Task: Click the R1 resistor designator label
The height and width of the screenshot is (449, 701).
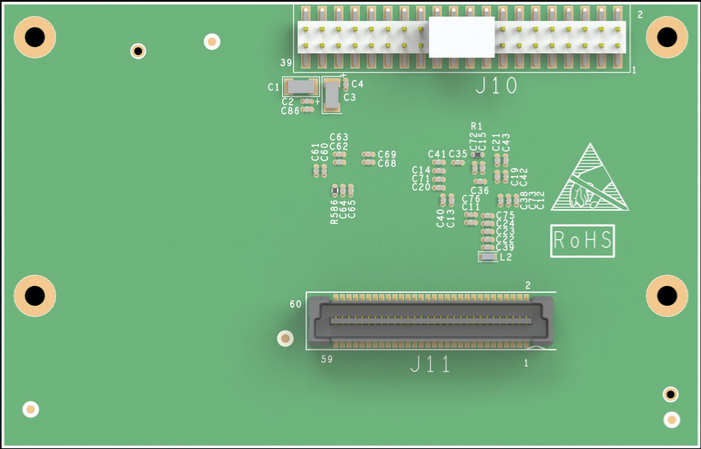Action: tap(477, 126)
